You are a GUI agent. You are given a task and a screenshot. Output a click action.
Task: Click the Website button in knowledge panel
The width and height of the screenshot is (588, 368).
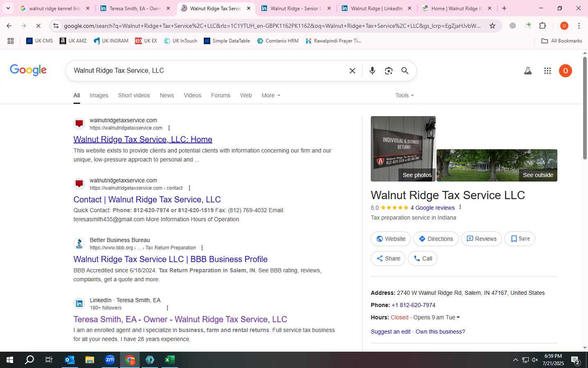point(391,239)
